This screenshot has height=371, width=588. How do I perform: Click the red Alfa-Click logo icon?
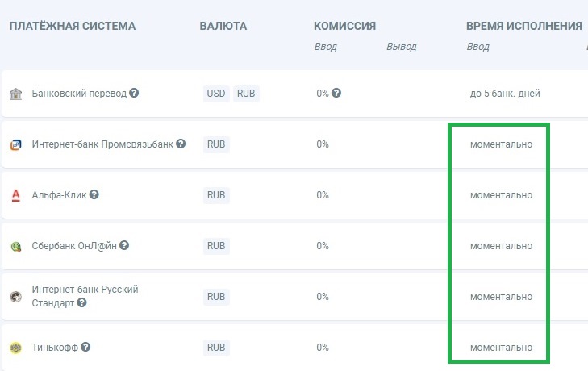click(16, 195)
